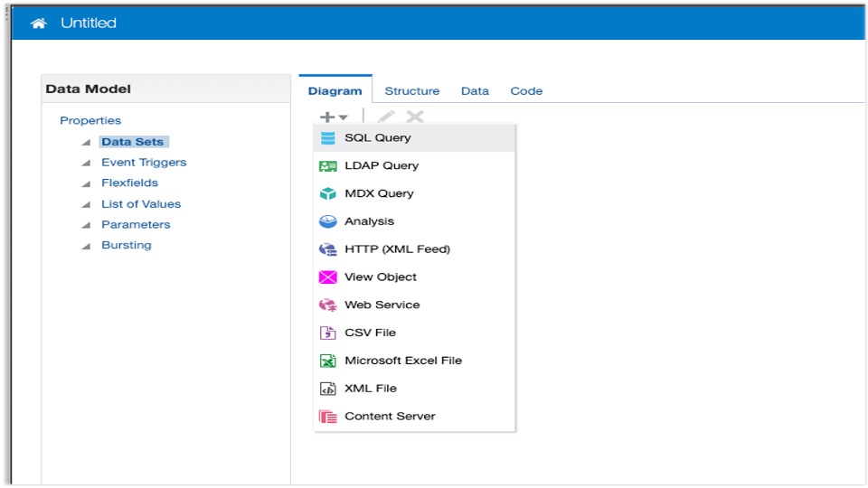The width and height of the screenshot is (868, 488).
Task: Choose Microsoft Excel File option
Action: coord(414,361)
